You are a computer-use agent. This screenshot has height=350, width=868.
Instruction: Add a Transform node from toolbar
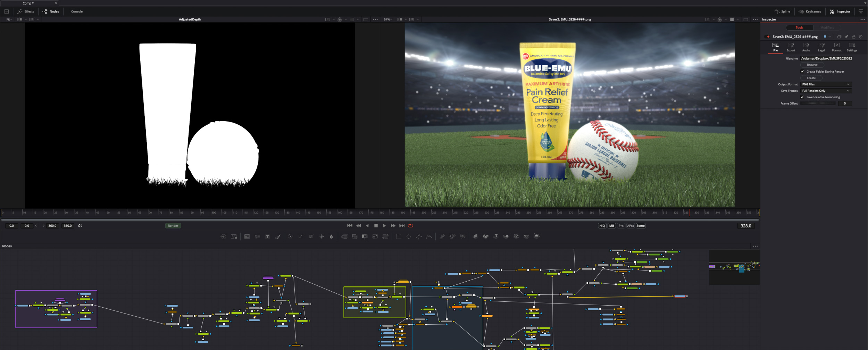pyautogui.click(x=385, y=236)
